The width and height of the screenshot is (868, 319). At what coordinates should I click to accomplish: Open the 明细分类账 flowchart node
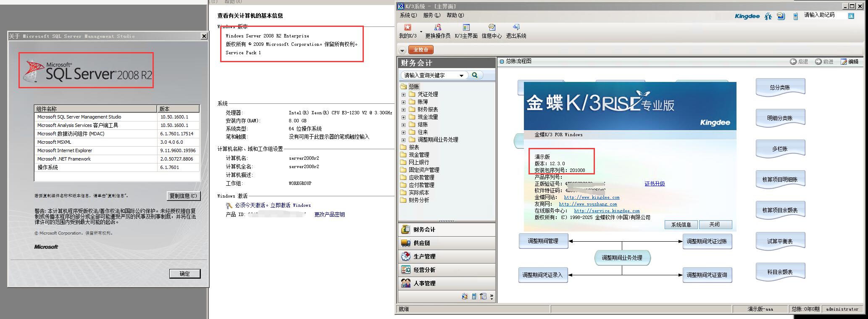click(x=780, y=118)
